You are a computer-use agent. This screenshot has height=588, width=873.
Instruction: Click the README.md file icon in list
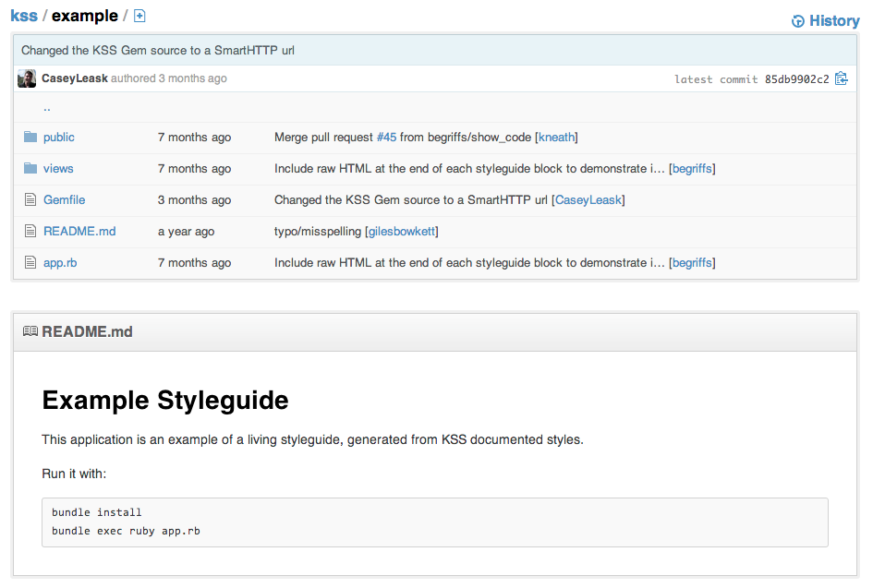[x=30, y=232]
